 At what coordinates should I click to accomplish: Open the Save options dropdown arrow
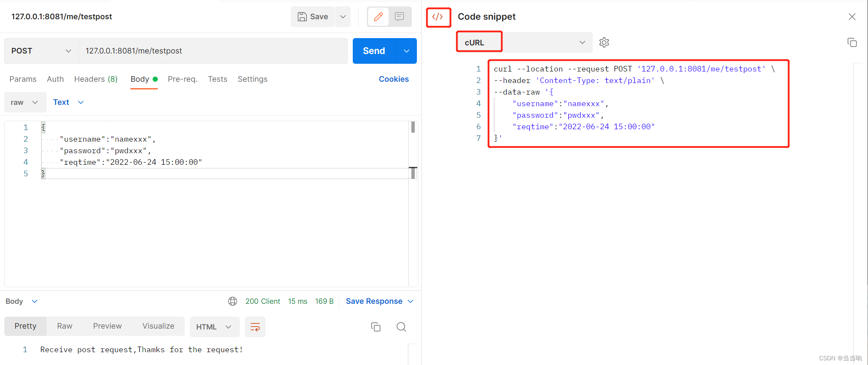click(343, 17)
